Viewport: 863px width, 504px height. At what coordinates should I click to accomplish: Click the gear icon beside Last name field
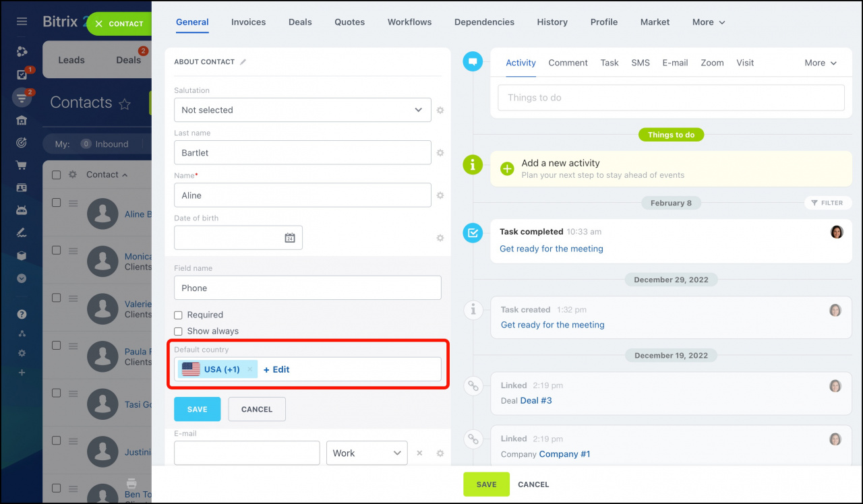440,153
